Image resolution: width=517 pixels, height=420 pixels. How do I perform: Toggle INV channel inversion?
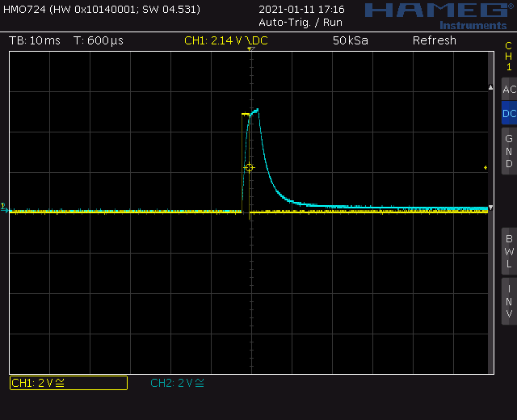click(x=509, y=301)
